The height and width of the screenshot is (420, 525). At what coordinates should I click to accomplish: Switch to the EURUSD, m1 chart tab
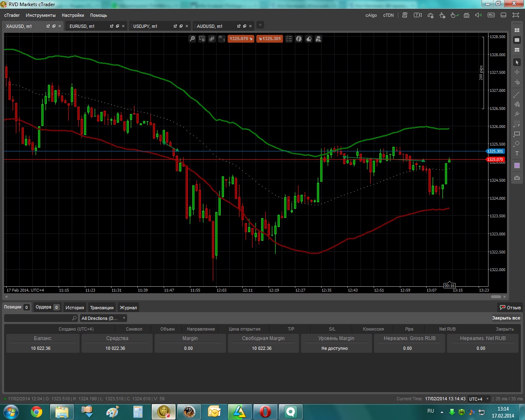point(82,26)
